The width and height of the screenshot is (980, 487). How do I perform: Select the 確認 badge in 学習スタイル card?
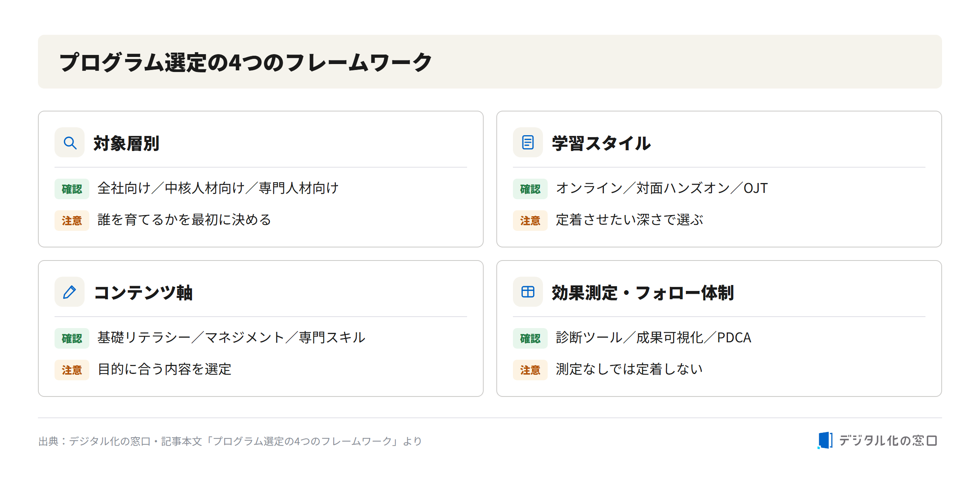click(530, 189)
